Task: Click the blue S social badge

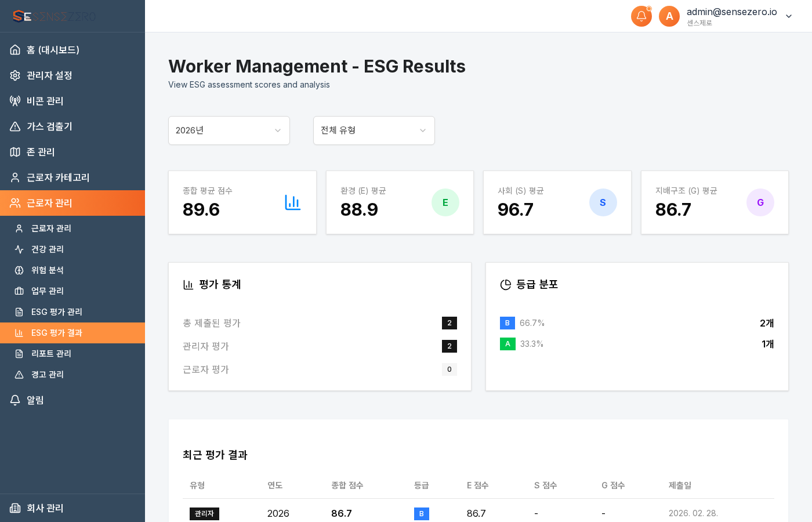Action: pos(603,202)
